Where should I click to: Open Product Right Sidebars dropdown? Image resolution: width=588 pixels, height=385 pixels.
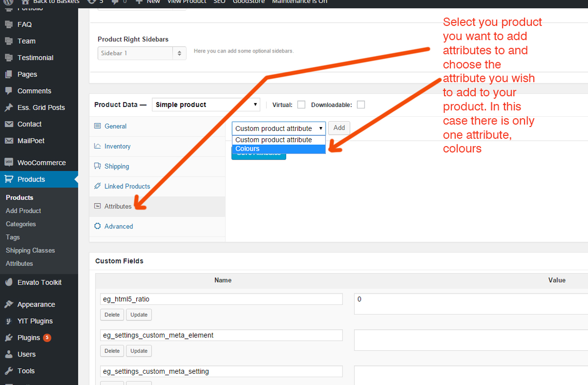[142, 53]
